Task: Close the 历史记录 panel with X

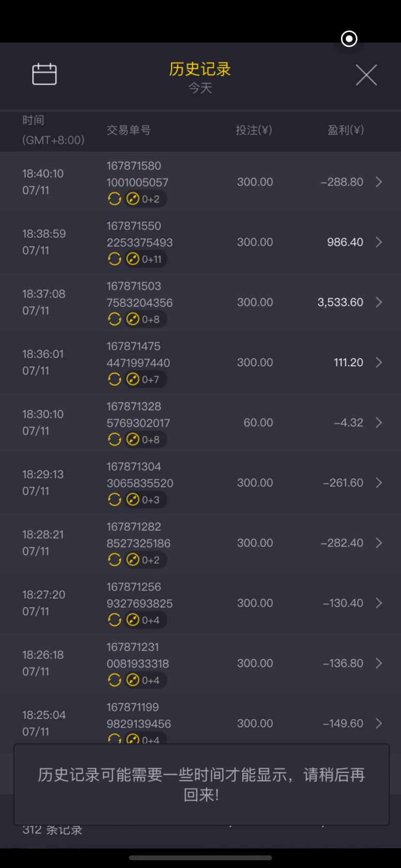Action: pyautogui.click(x=366, y=75)
